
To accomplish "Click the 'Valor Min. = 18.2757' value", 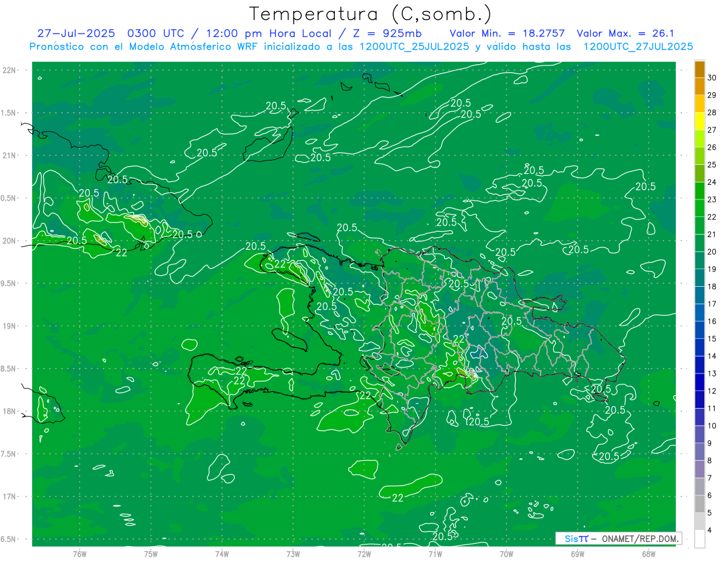I will point(507,33).
